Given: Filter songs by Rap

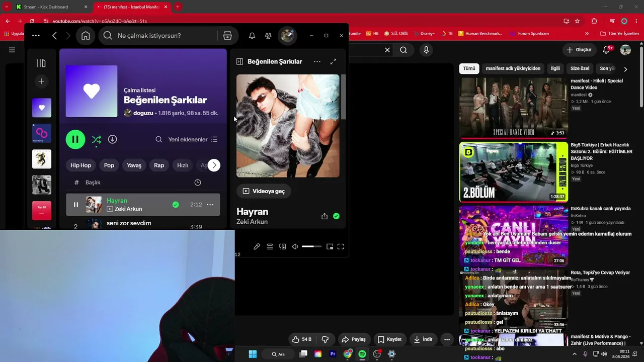Looking at the screenshot, I should [x=159, y=165].
